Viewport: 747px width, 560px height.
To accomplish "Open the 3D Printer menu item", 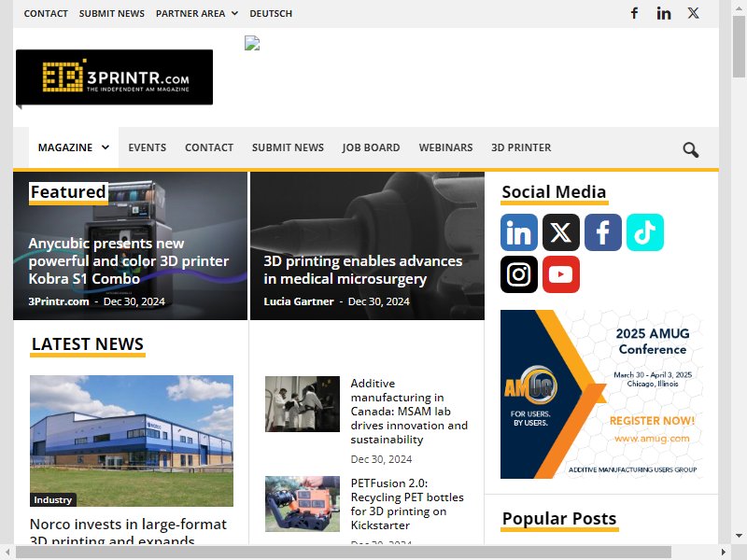I will (521, 147).
